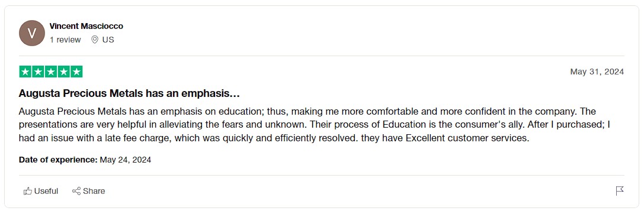Click the 'Date of experience' label
The height and width of the screenshot is (214, 644).
(58, 160)
